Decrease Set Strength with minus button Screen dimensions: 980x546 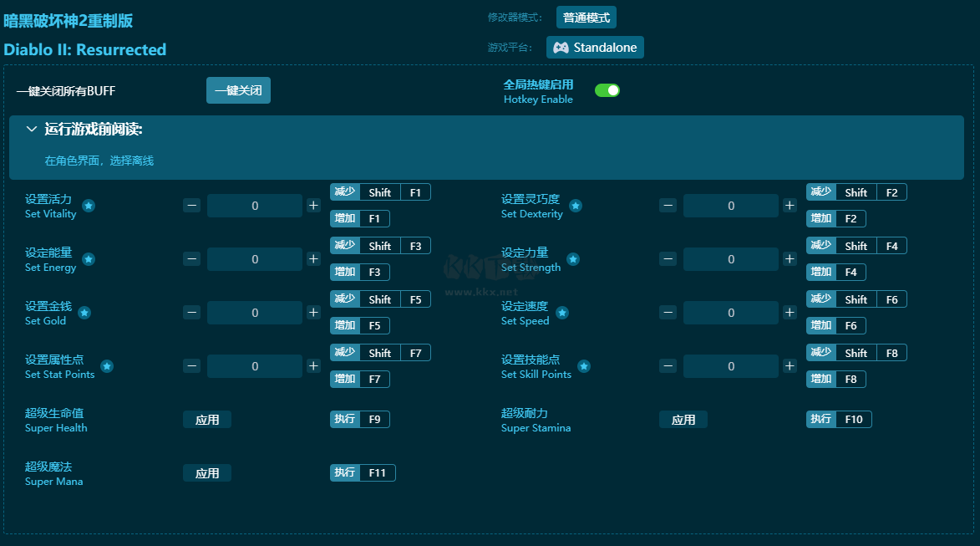click(668, 259)
